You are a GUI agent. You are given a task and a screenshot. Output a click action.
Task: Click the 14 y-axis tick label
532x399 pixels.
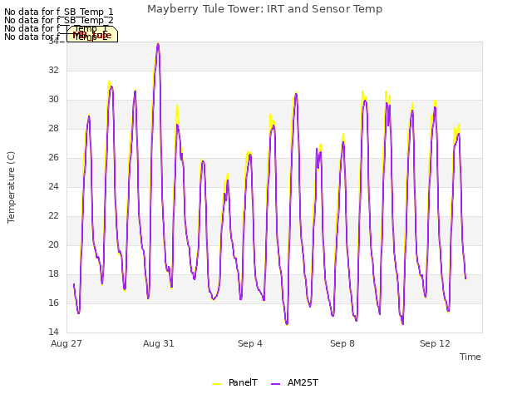[x=53, y=332]
